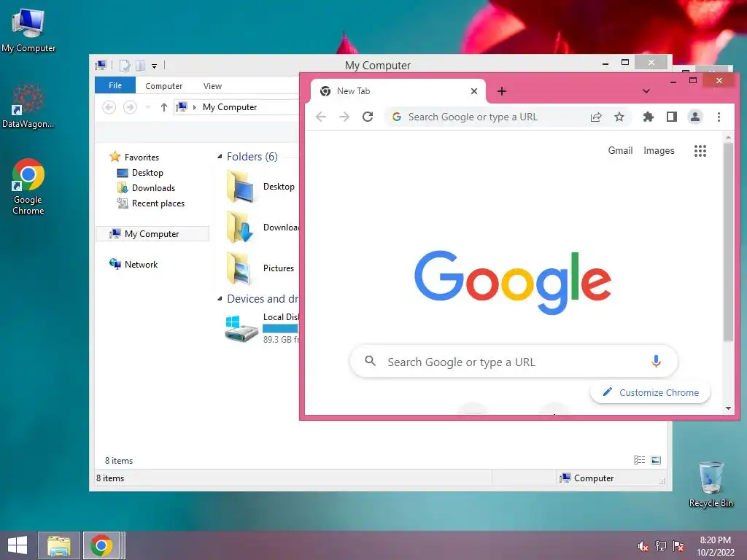This screenshot has height=560, width=747.
Task: Focus the Google search box on the page
Action: pyautogui.click(x=514, y=362)
